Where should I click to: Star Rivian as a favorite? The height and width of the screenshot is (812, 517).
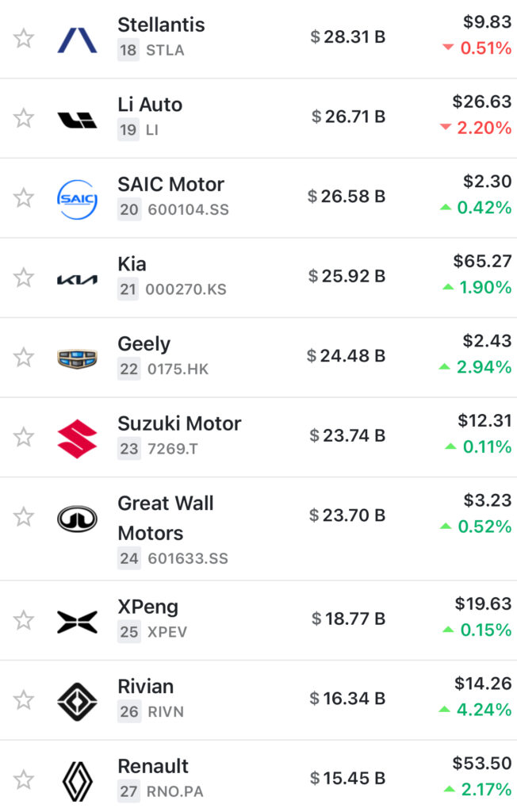click(24, 700)
